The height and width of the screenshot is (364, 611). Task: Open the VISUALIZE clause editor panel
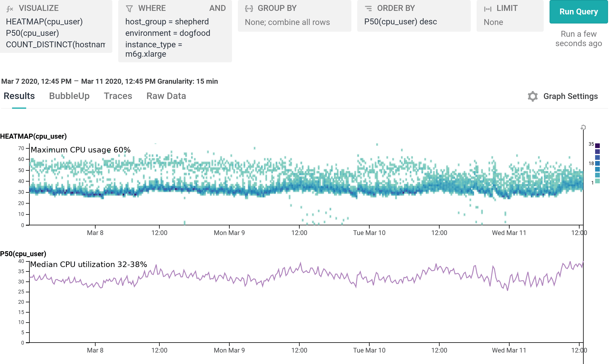click(56, 28)
